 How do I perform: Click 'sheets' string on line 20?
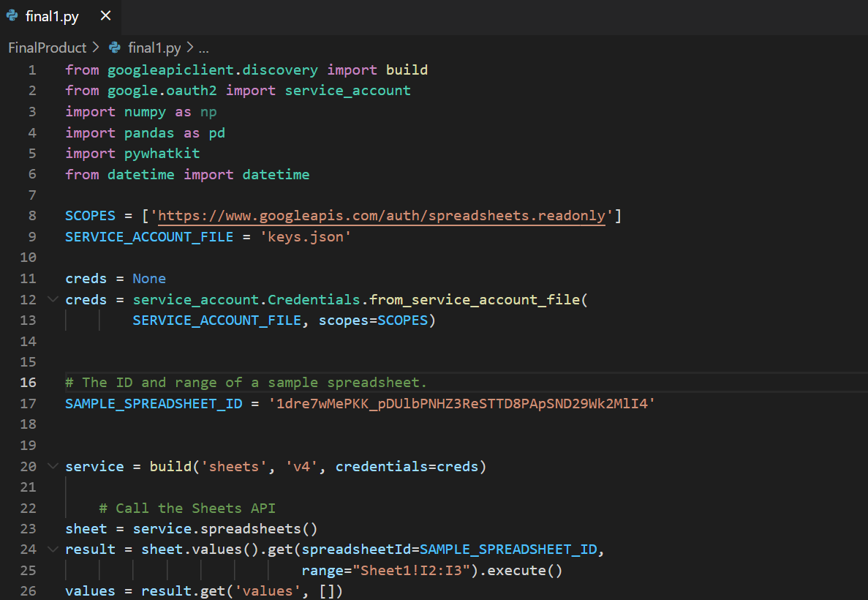click(x=233, y=467)
